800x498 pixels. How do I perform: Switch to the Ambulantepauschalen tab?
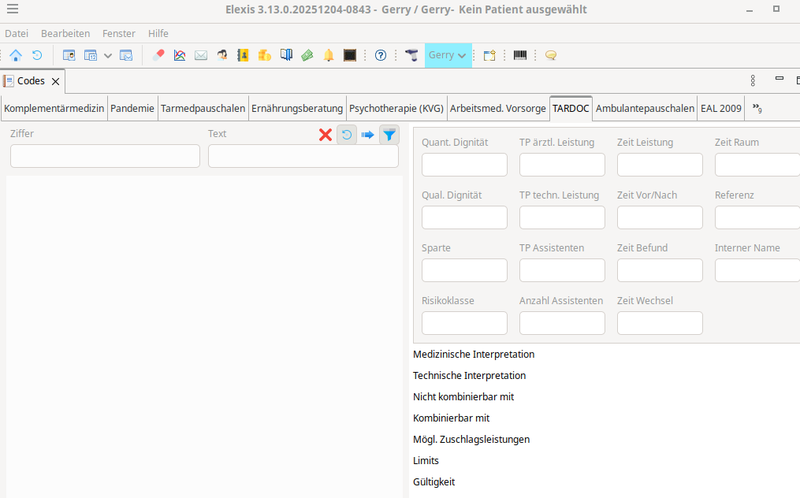pos(645,108)
